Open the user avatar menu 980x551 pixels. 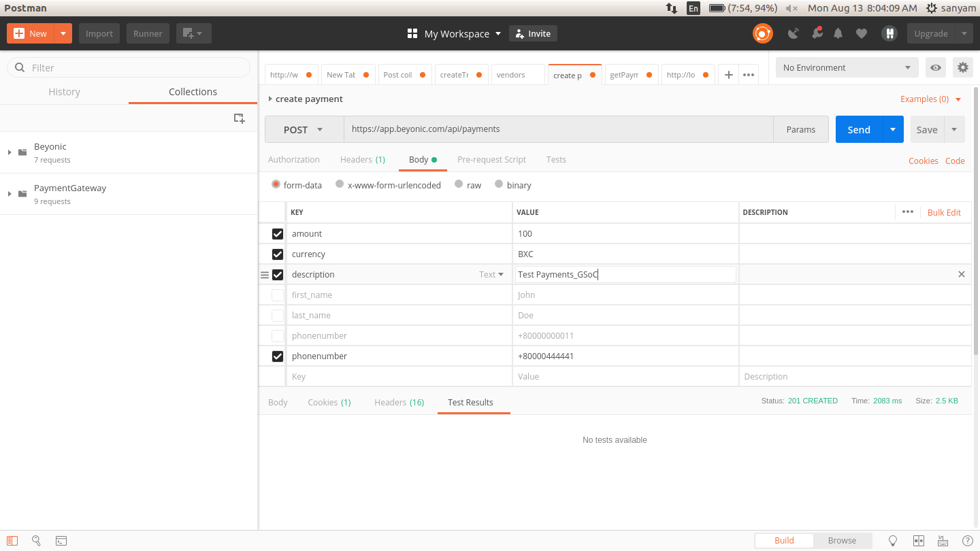click(889, 33)
